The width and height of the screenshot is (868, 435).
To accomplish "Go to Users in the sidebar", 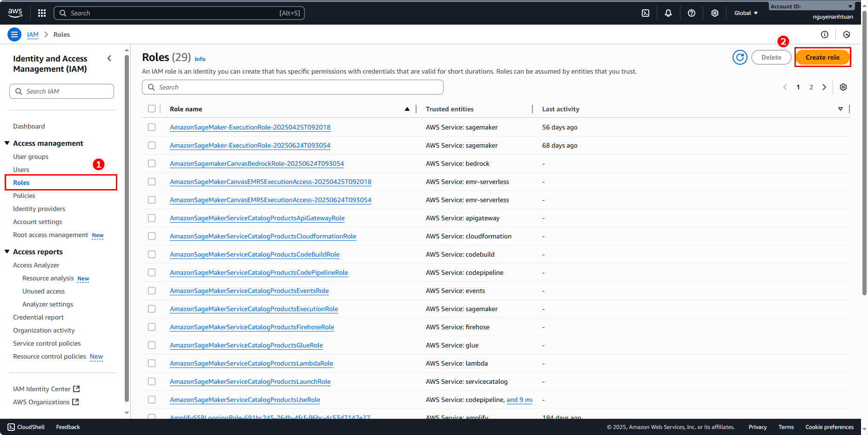I will (x=21, y=170).
